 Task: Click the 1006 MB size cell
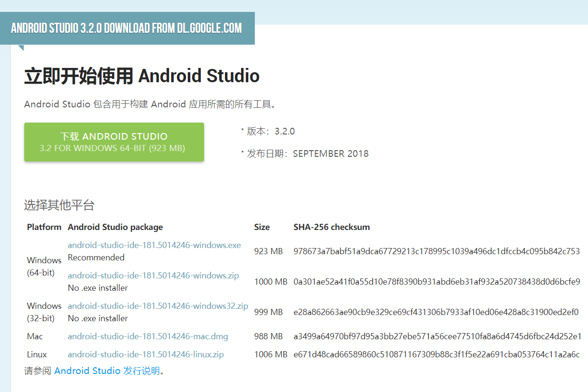coord(271,354)
